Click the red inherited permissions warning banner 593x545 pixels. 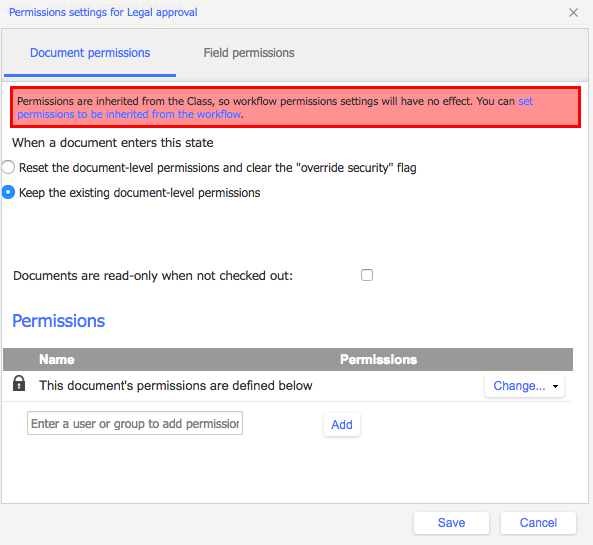[x=295, y=107]
